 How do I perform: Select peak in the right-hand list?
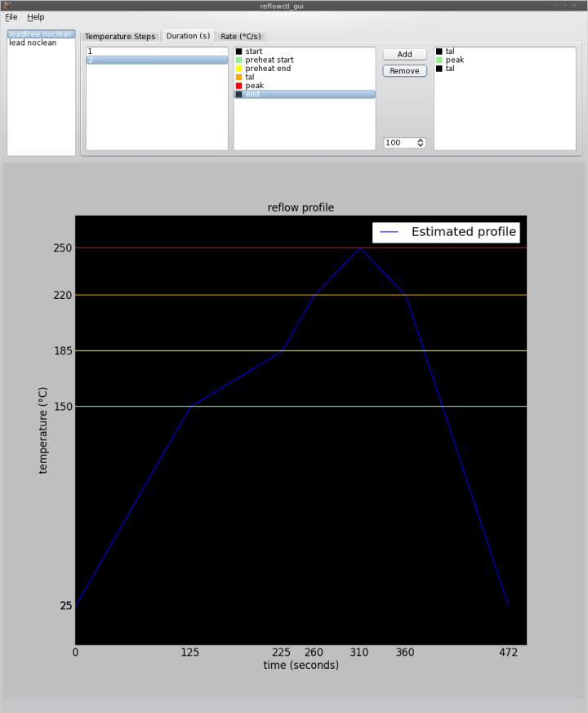click(454, 60)
